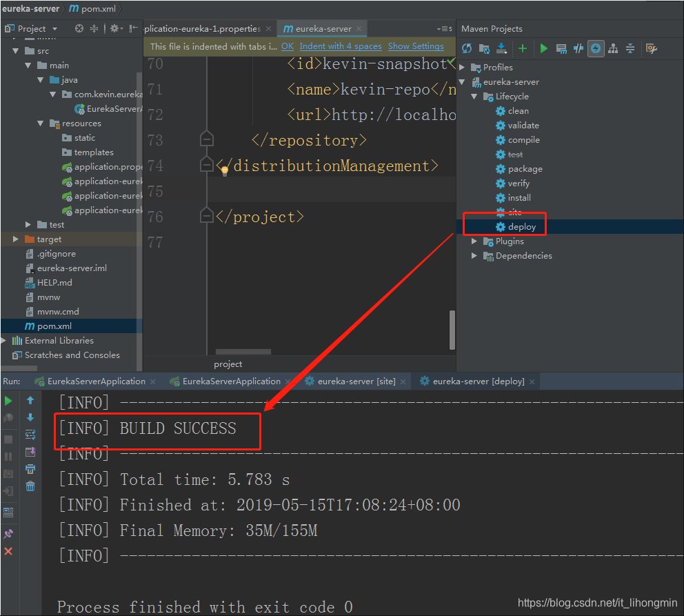Viewport: 684px width, 616px height.
Task: Collapse all nodes in Maven Projects
Action: (x=630, y=48)
